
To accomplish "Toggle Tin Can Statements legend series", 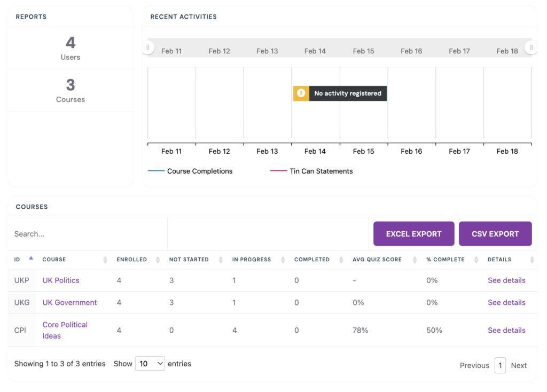I will pyautogui.click(x=311, y=171).
